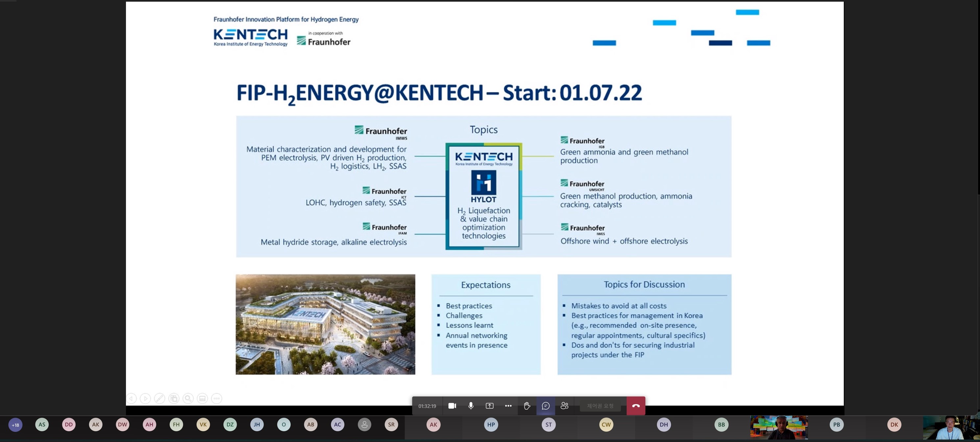Screen dimensions: 980x442
Task: Hang up with the red leave button
Action: 636,406
